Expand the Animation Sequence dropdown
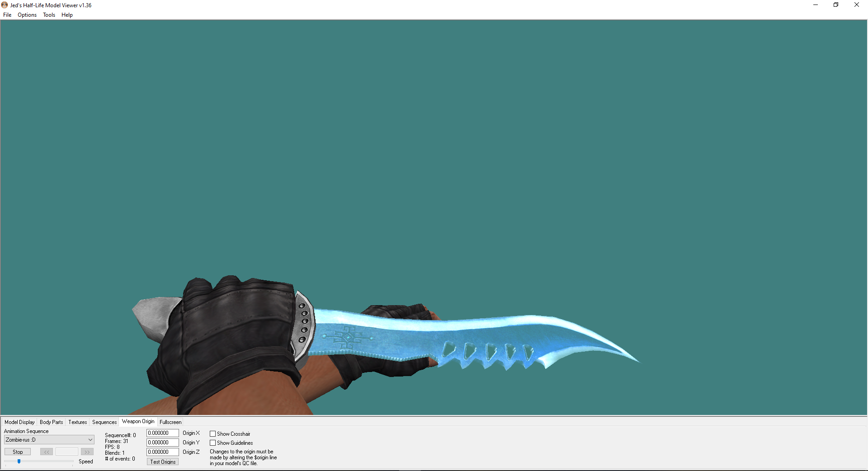 coord(49,440)
